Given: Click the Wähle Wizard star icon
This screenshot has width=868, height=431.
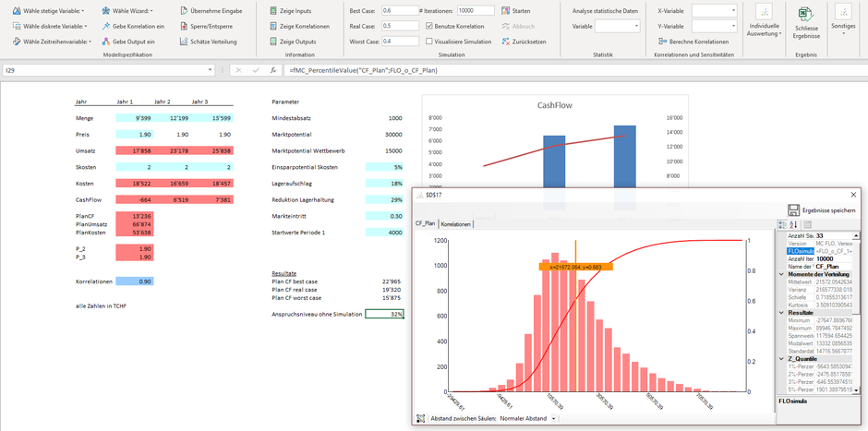Looking at the screenshot, I should pyautogui.click(x=106, y=10).
